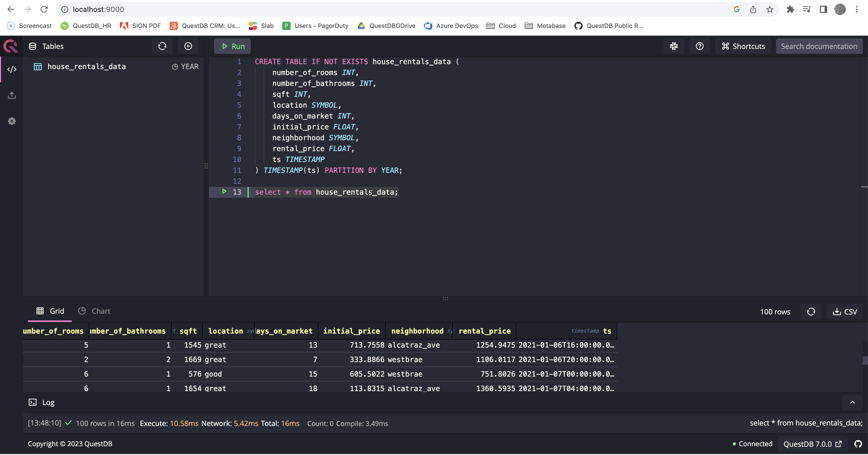Refresh the results grid

point(811,312)
